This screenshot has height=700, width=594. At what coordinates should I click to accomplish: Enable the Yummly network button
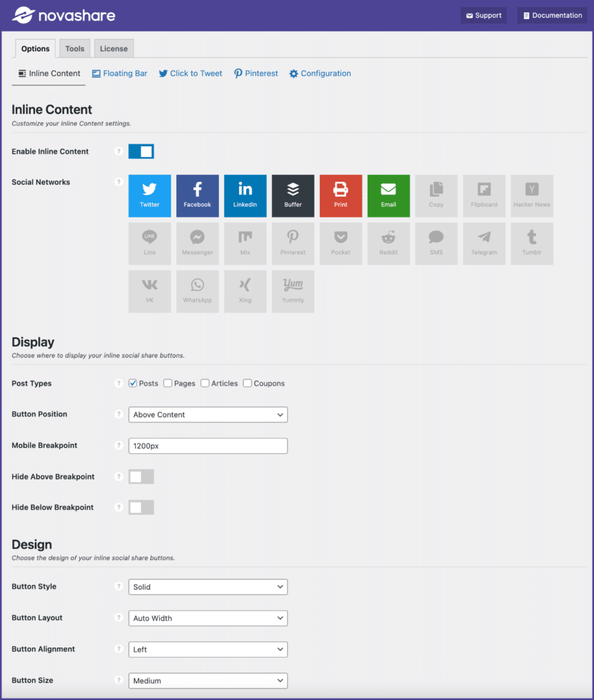tap(293, 291)
